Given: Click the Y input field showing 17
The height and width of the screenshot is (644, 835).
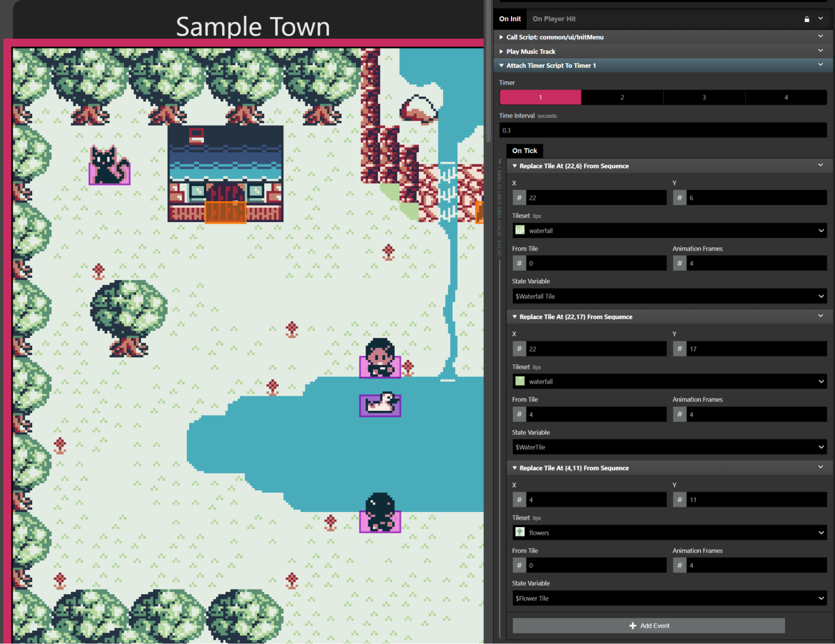Looking at the screenshot, I should pyautogui.click(x=756, y=349).
